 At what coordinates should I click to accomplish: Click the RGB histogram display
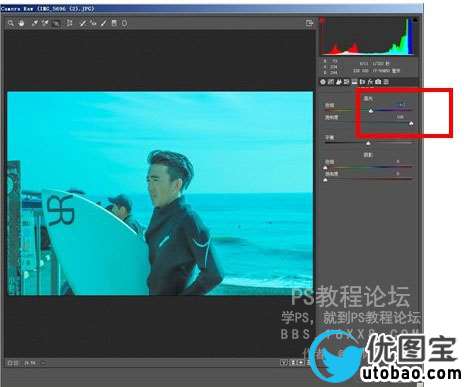point(368,36)
